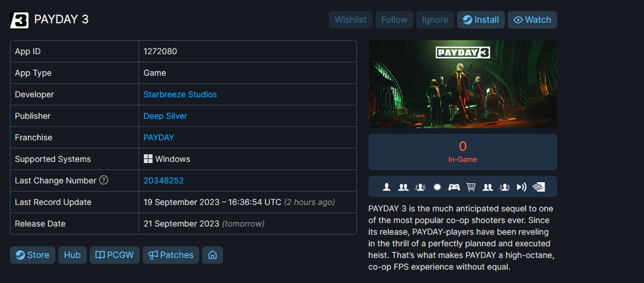Click the PAYDAY 3 app logo icon

point(19,20)
